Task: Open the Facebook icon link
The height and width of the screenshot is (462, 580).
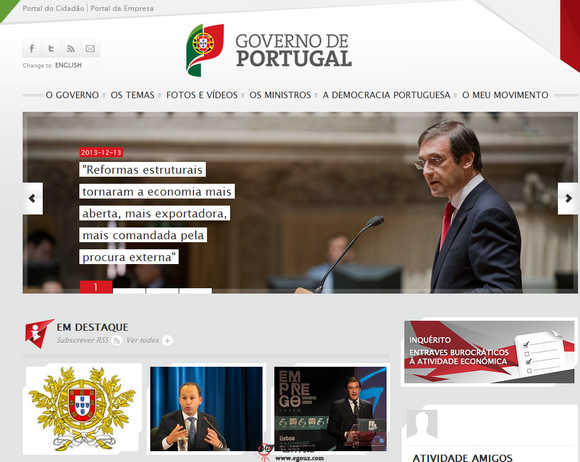Action: [x=32, y=48]
